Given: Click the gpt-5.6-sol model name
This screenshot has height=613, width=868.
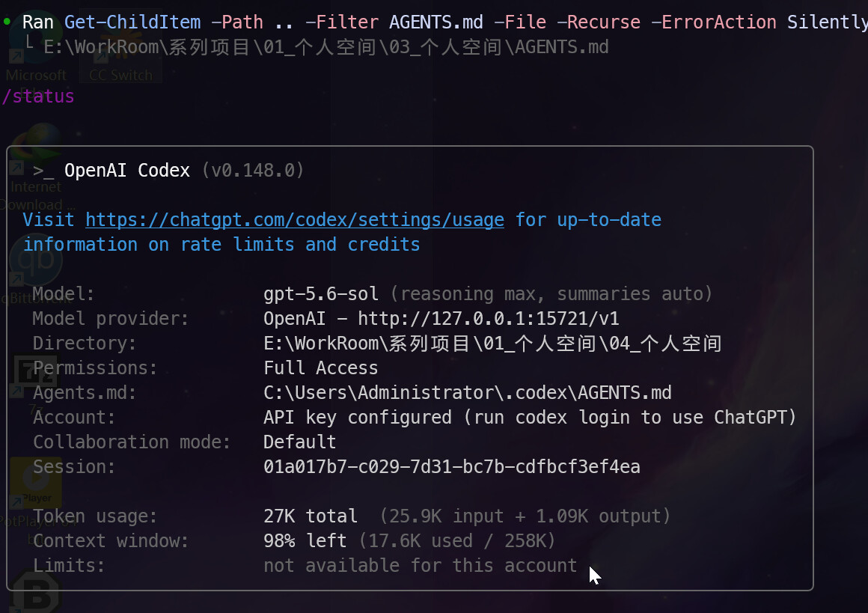Looking at the screenshot, I should click(321, 293).
